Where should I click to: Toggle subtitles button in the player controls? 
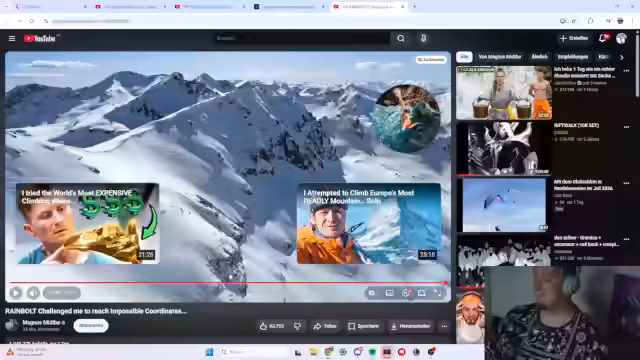pos(389,293)
